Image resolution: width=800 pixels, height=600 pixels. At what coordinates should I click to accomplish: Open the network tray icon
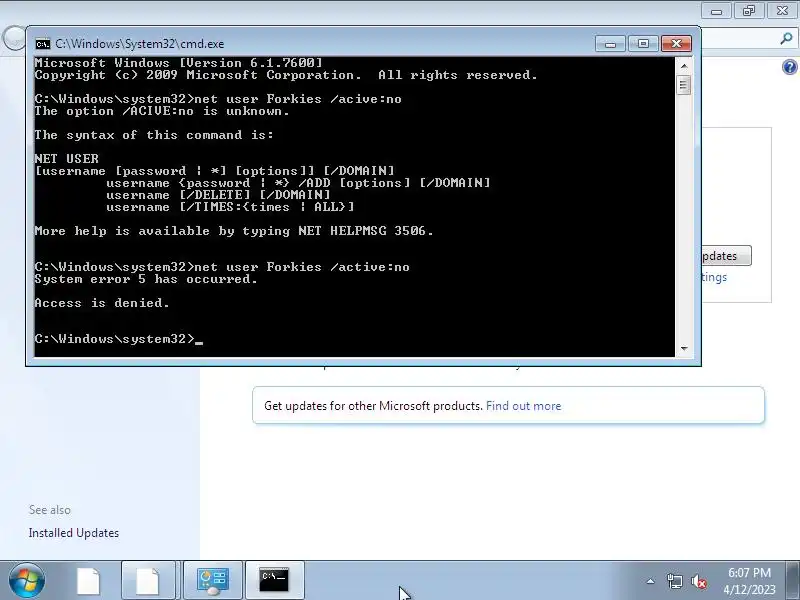[674, 581]
